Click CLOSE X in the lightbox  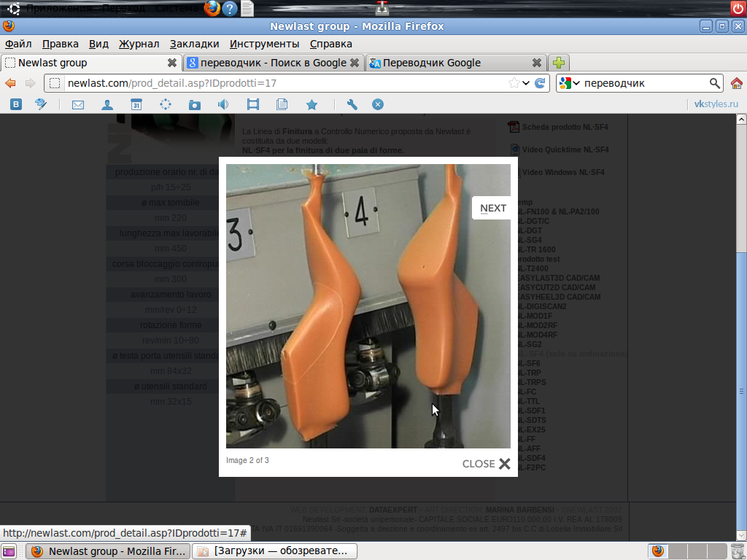coord(486,464)
